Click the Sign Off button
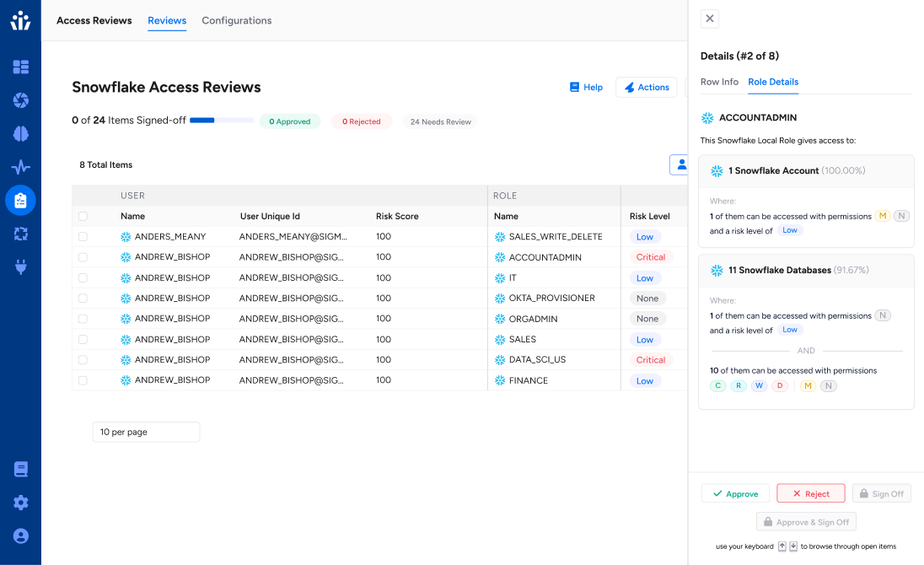 coord(882,493)
